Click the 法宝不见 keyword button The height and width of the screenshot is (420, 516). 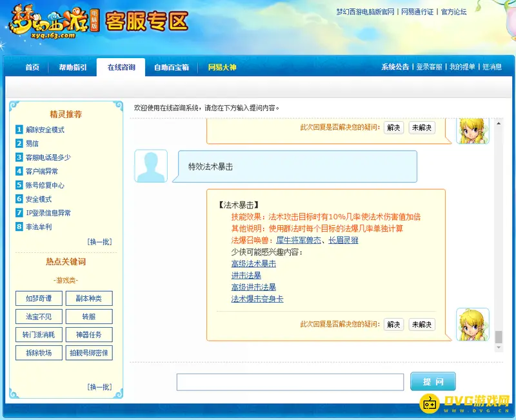pos(39,317)
